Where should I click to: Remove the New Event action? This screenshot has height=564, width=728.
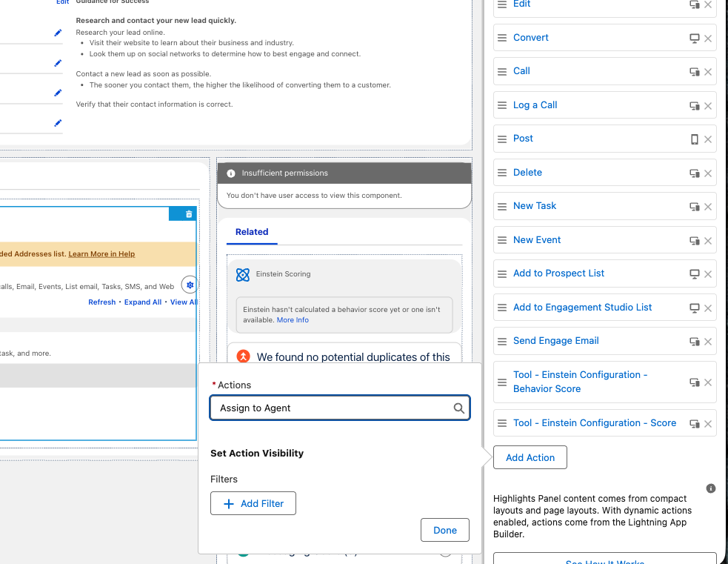click(707, 241)
